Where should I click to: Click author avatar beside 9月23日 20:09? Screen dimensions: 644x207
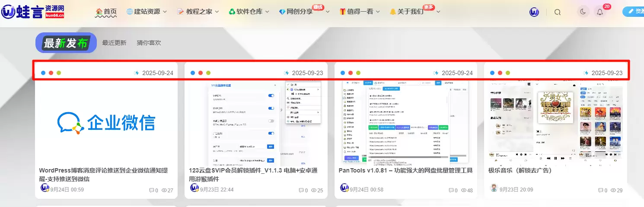494,188
